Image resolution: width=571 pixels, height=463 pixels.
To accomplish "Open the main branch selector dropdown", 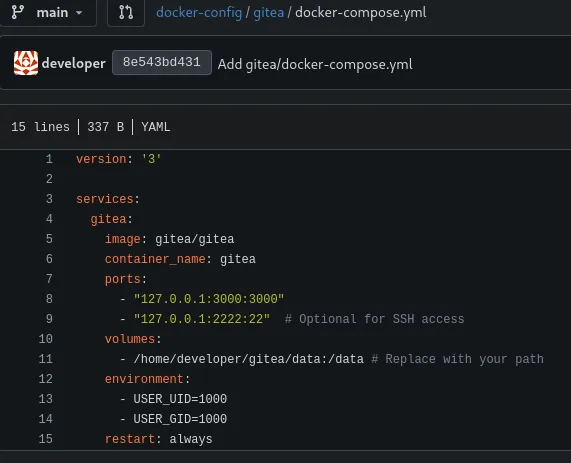I will coord(48,13).
